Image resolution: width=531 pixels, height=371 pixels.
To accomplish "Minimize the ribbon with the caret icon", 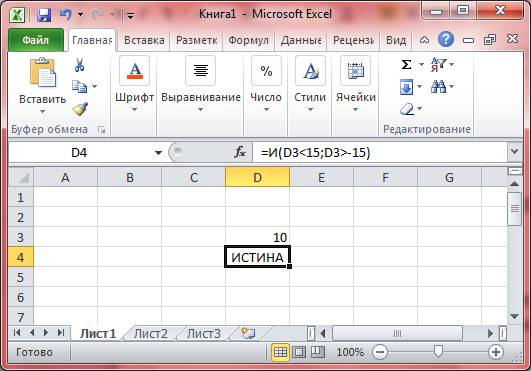I will click(x=424, y=40).
